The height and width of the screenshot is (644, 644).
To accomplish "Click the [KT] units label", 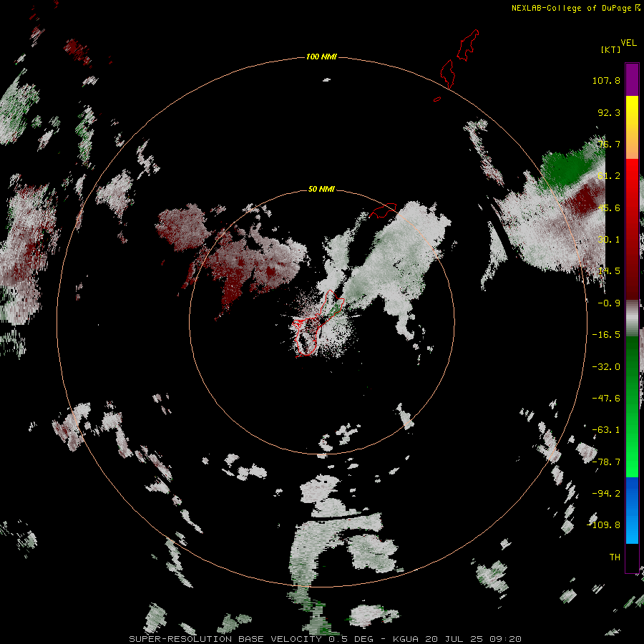I will 611,49.
